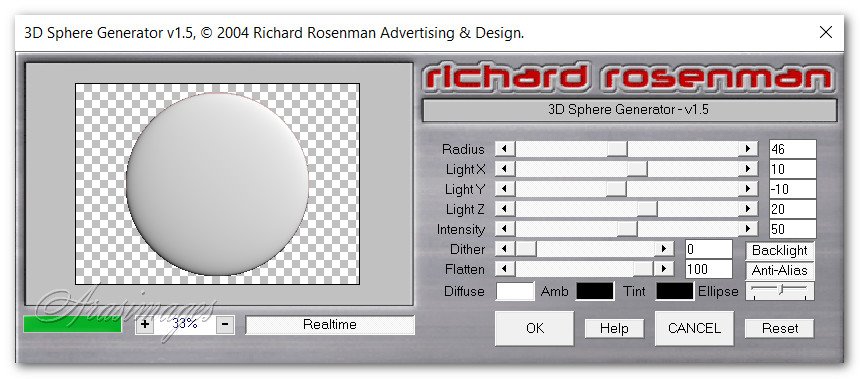Click the Dither slider right arrow
The height and width of the screenshot is (379, 860).
[664, 249]
